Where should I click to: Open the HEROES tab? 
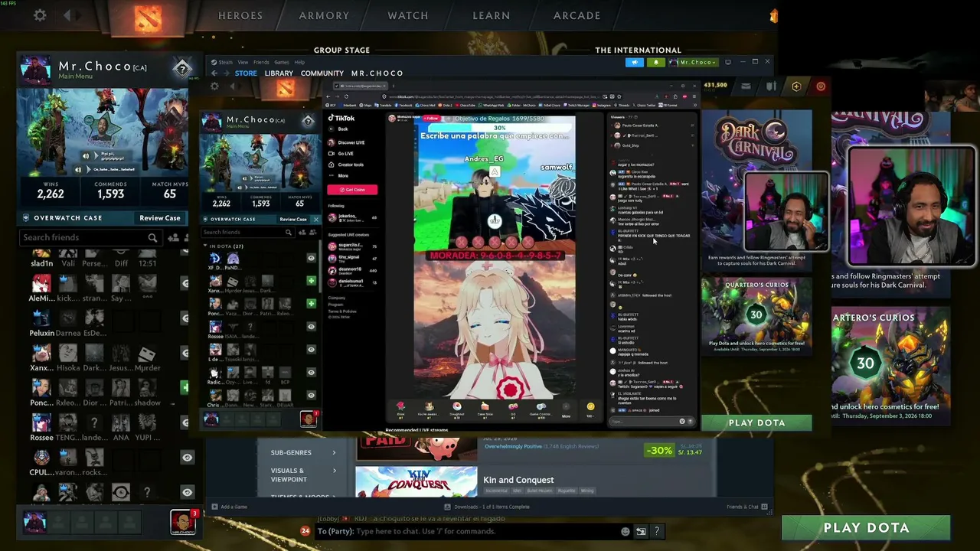(240, 15)
